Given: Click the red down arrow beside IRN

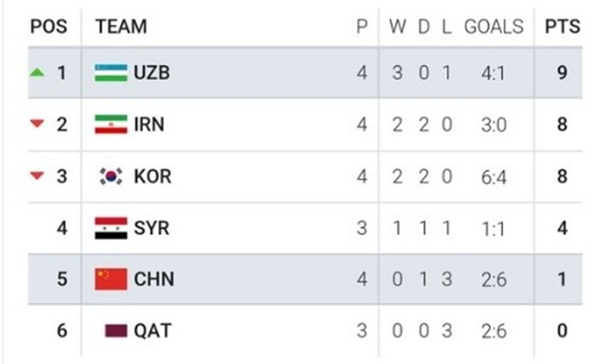Looking at the screenshot, I should 37,123.
